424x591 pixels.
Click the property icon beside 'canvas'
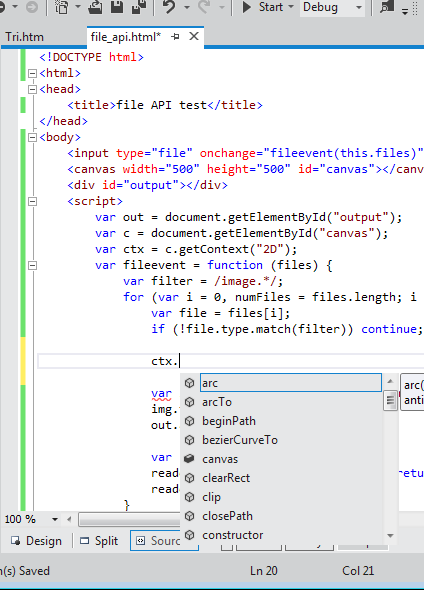point(190,459)
